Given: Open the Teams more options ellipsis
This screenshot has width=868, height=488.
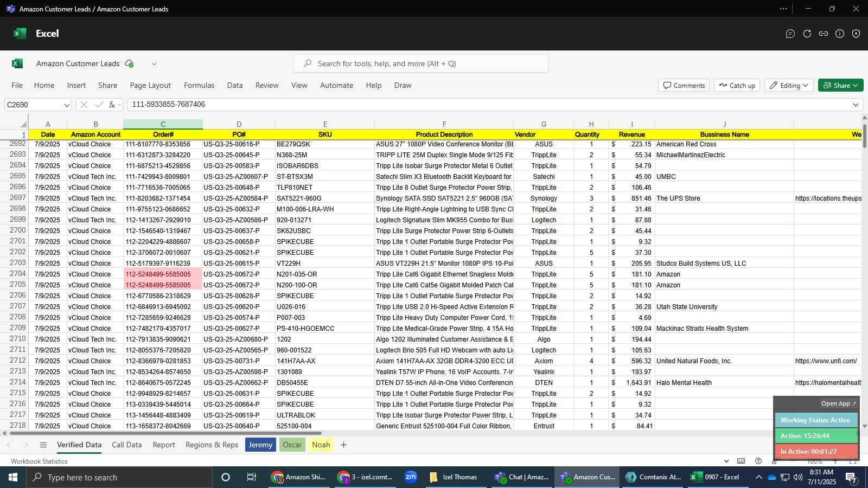Looking at the screenshot, I should click(783, 9).
